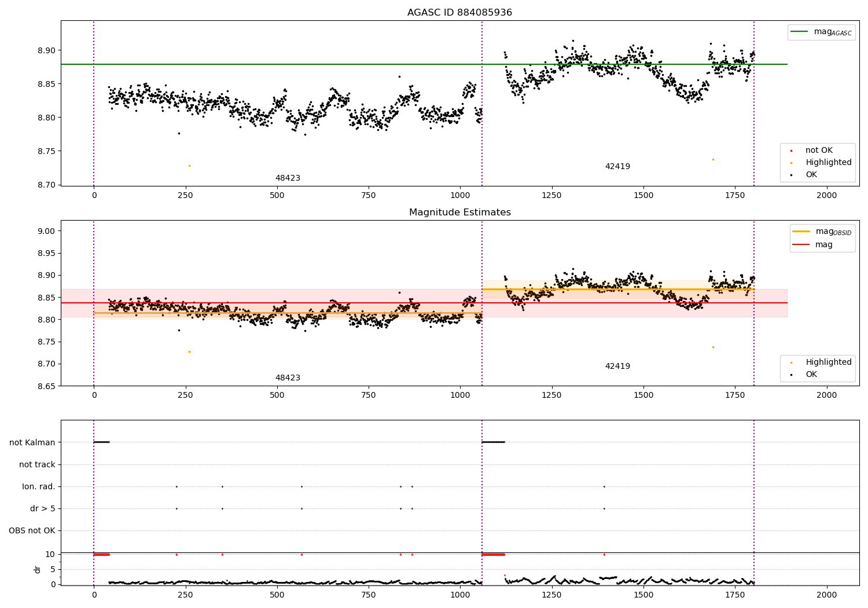Screen dimensions: 868x608
Task: Click the 'Ion. rad.' flag dot near x=1400
Action: [x=604, y=486]
